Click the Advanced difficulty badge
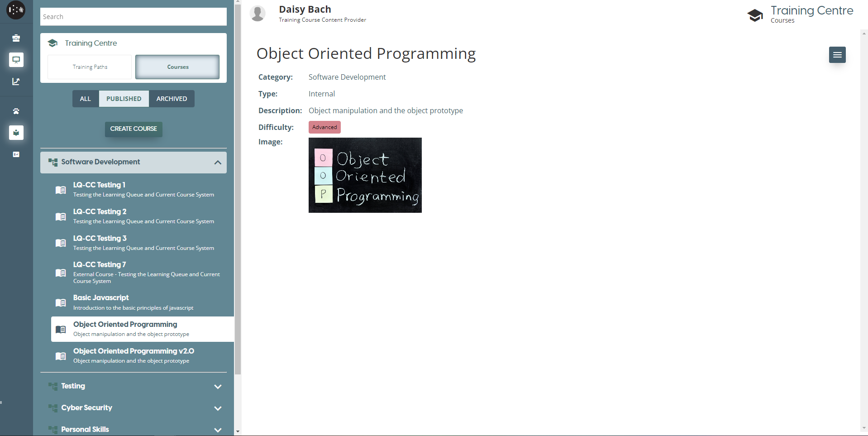Screen dimensions: 868x436 324,127
